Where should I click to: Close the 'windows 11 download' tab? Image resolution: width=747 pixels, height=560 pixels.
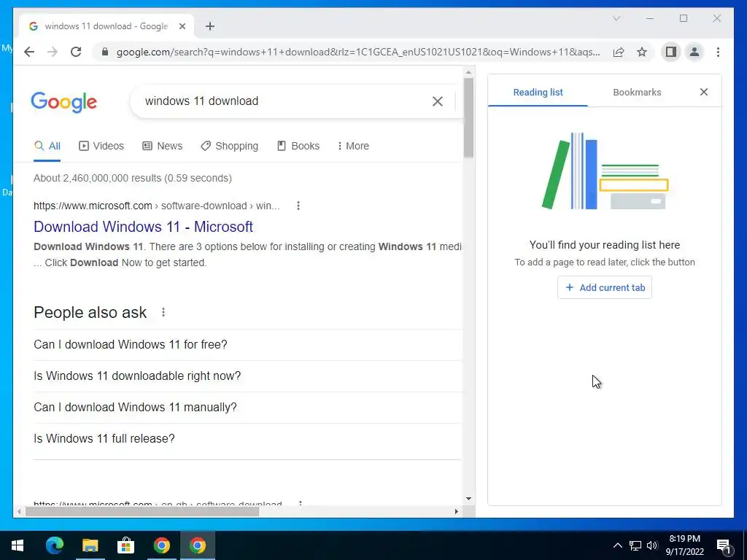182,26
